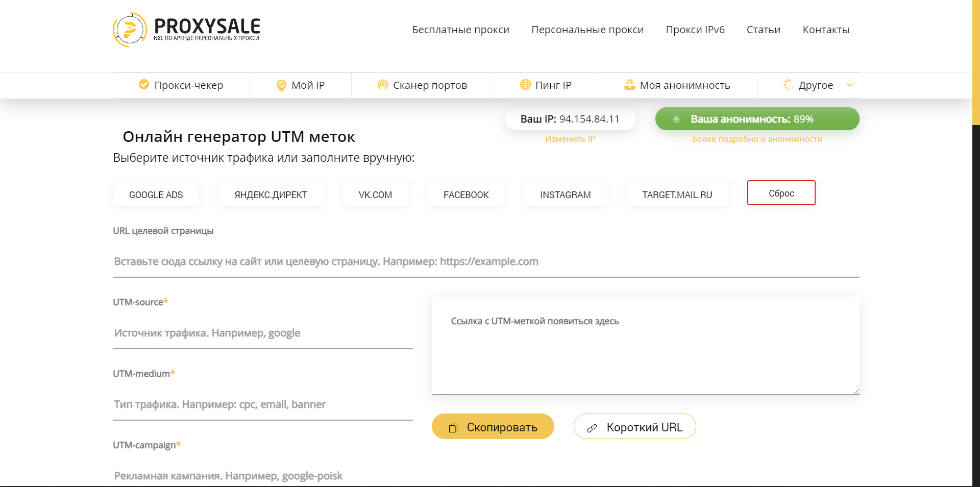The image size is (980, 487).
Task: Focus the UTM-source input field
Action: pyautogui.click(x=262, y=333)
